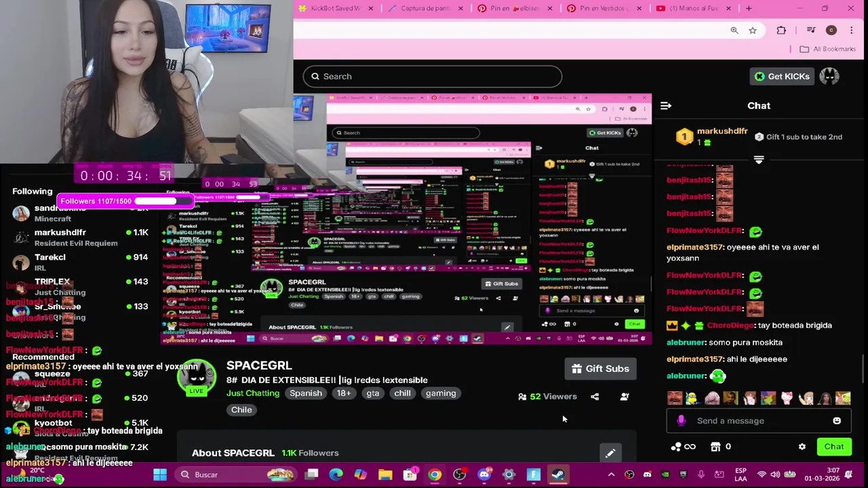The height and width of the screenshot is (488, 868).
Task: Click the Buscar taskbar search box
Action: tap(235, 474)
